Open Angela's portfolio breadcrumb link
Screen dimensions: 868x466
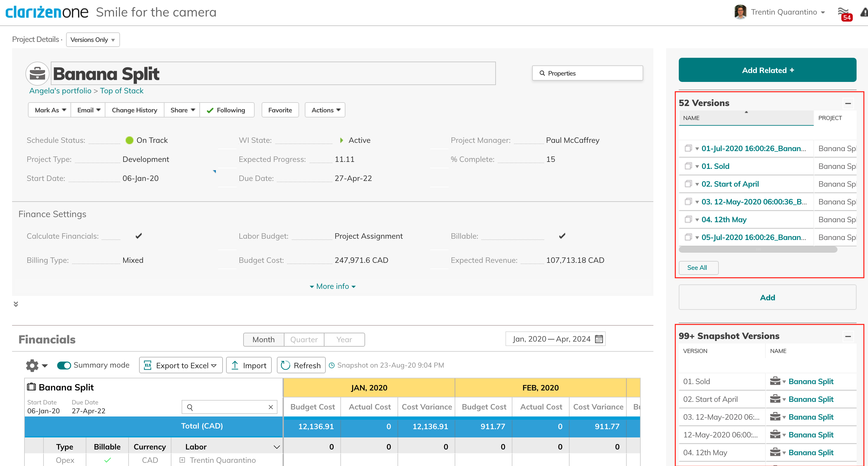tap(60, 91)
